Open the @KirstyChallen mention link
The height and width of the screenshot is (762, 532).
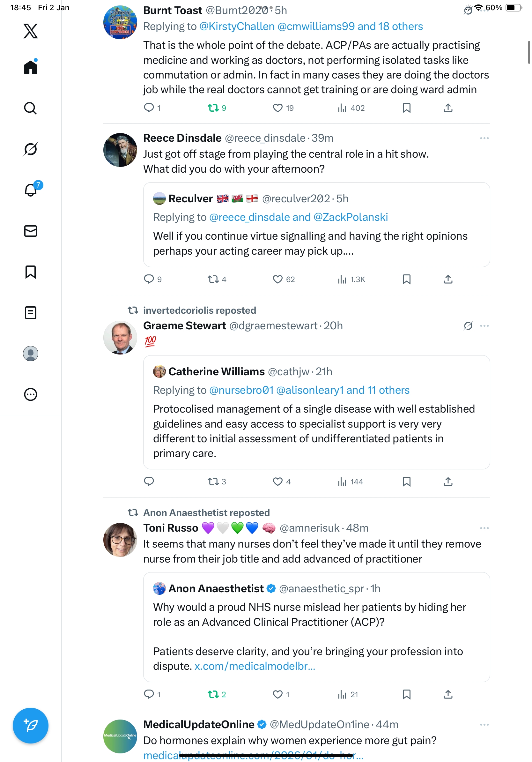[237, 26]
